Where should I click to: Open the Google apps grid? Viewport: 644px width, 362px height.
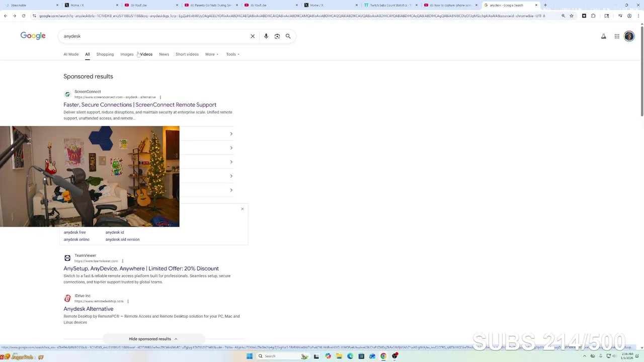pyautogui.click(x=617, y=36)
